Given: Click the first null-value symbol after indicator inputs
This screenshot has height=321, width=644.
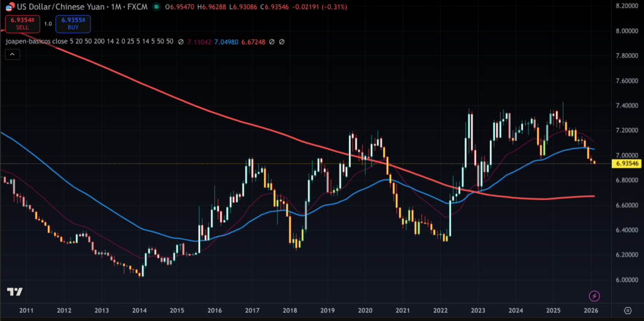Looking at the screenshot, I should pos(181,42).
